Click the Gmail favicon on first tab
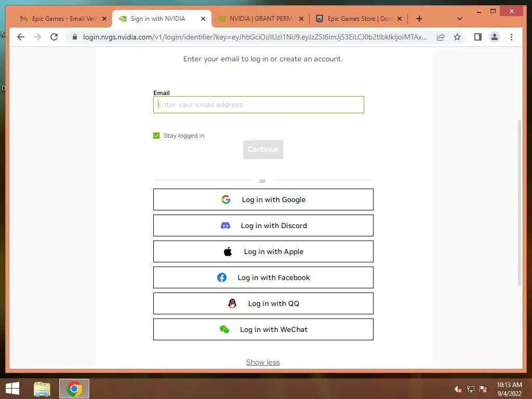 (24, 19)
